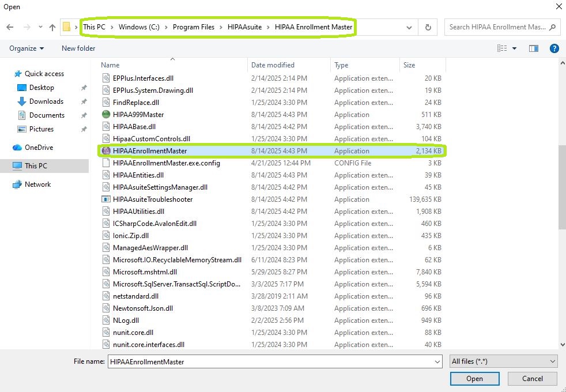Click the search magnifier icon
The height and width of the screenshot is (392, 566).
point(552,27)
